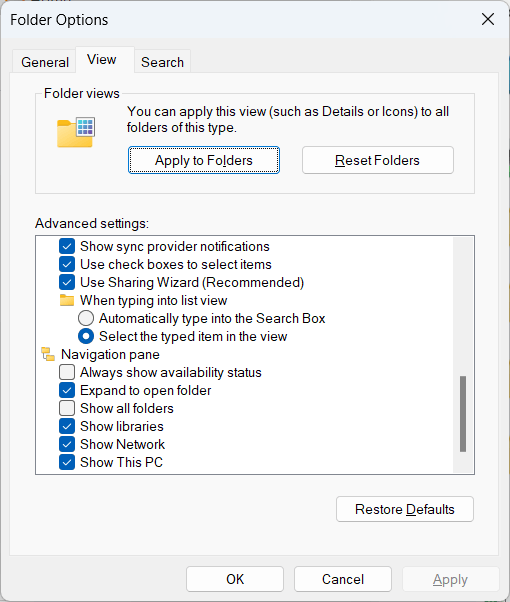Click Restore Defaults button
This screenshot has height=602, width=510.
405,509
